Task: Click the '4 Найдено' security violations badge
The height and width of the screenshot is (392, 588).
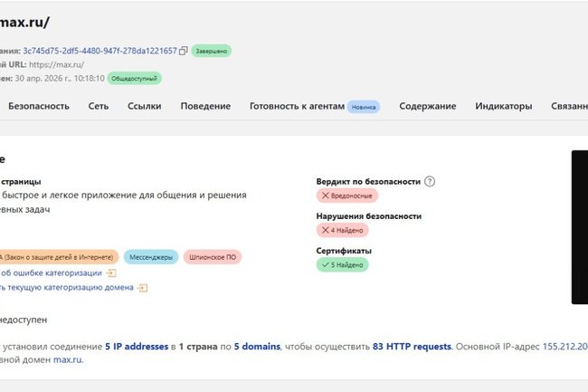Action: click(342, 231)
